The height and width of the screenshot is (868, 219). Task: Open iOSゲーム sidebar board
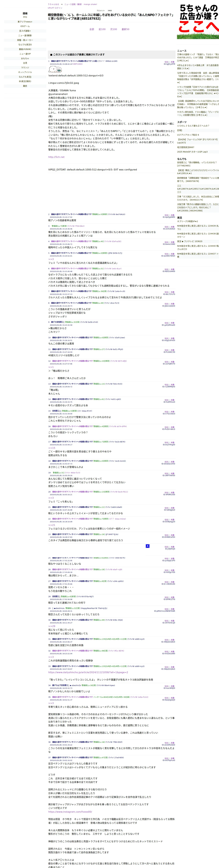coord(25,26)
